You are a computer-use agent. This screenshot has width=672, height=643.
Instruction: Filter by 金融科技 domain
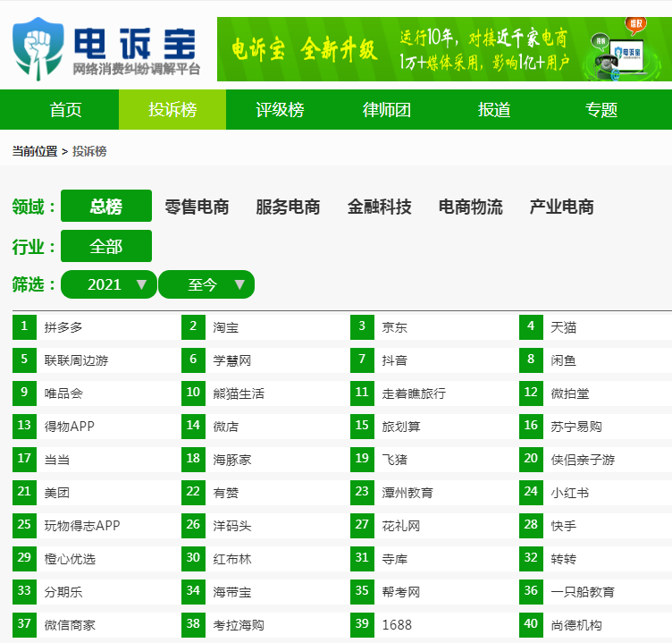(379, 207)
